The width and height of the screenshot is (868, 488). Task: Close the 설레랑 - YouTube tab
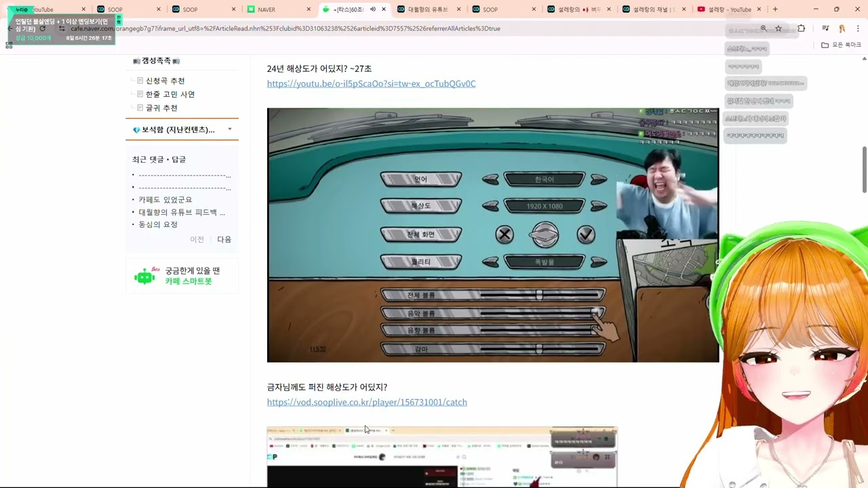[x=759, y=9]
